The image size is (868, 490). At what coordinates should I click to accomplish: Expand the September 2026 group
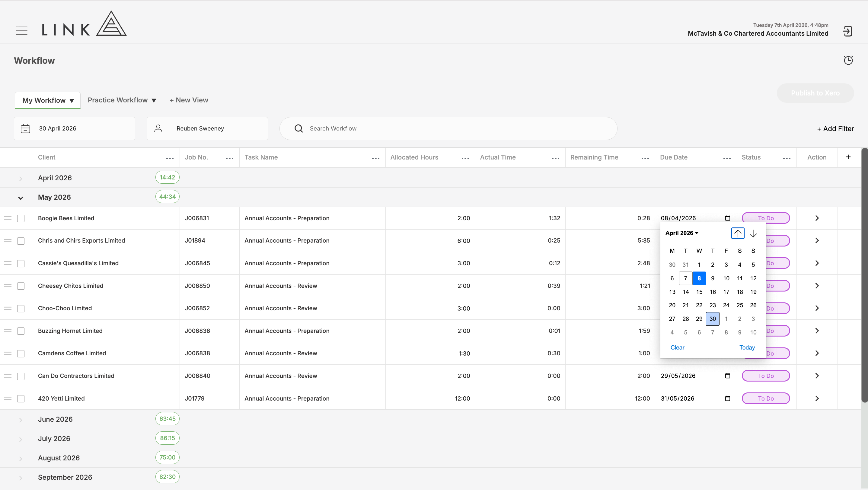pos(21,478)
